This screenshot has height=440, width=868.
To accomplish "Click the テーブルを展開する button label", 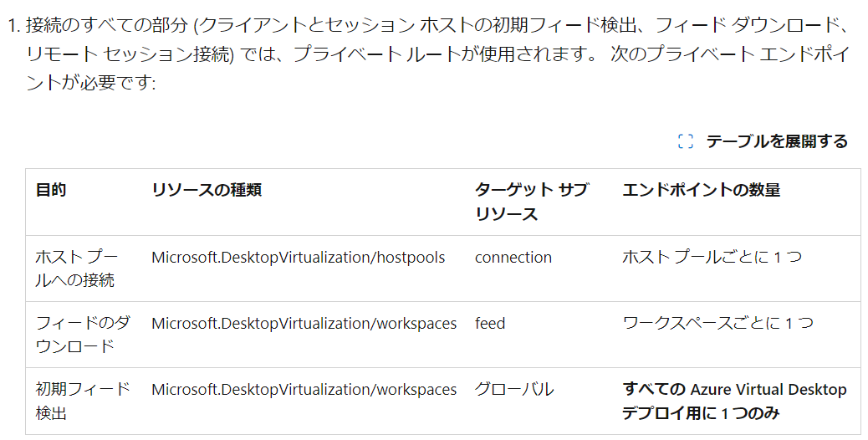I will pos(777,141).
